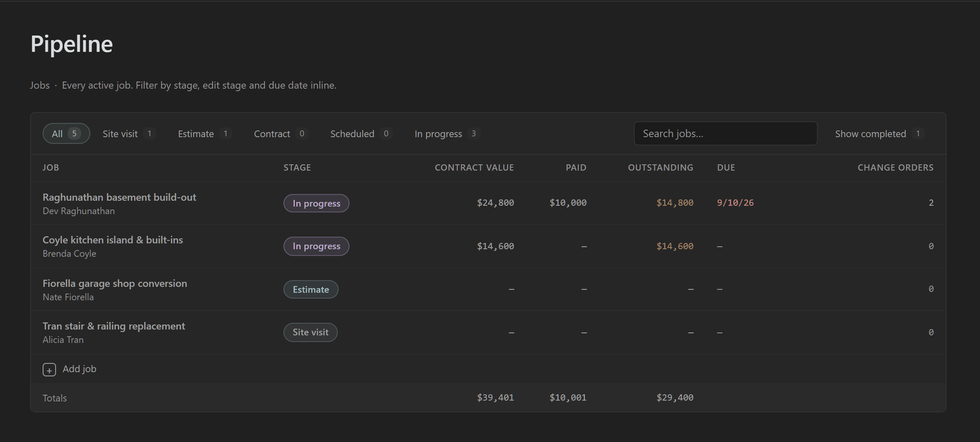Screen dimensions: 980x442
Task: Click the Change Orders column header
Action: pyautogui.click(x=896, y=167)
